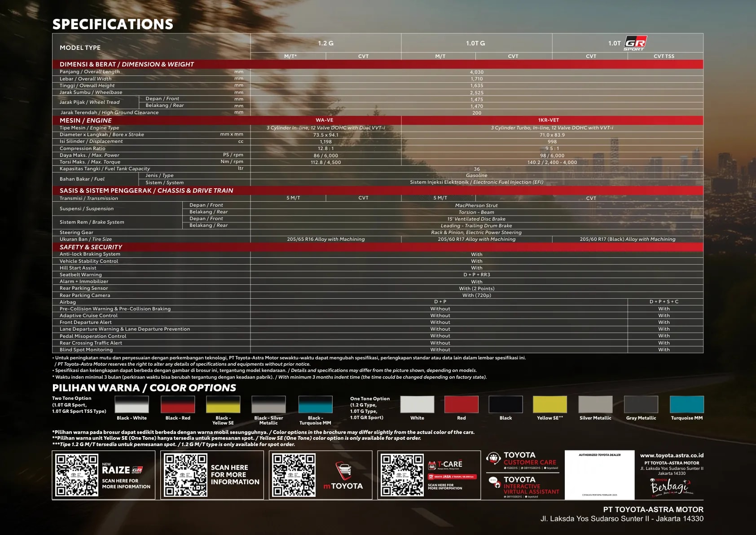Screen dimensions: 756x535
Task: Select the Black - Turquoise MM swatch
Action: coord(315,404)
